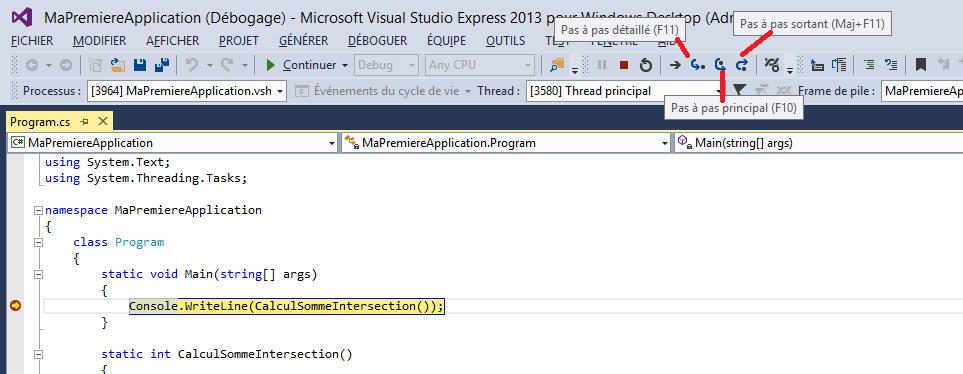The width and height of the screenshot is (963, 374).
Task: Click the show next statement arrow
Action: click(x=675, y=64)
